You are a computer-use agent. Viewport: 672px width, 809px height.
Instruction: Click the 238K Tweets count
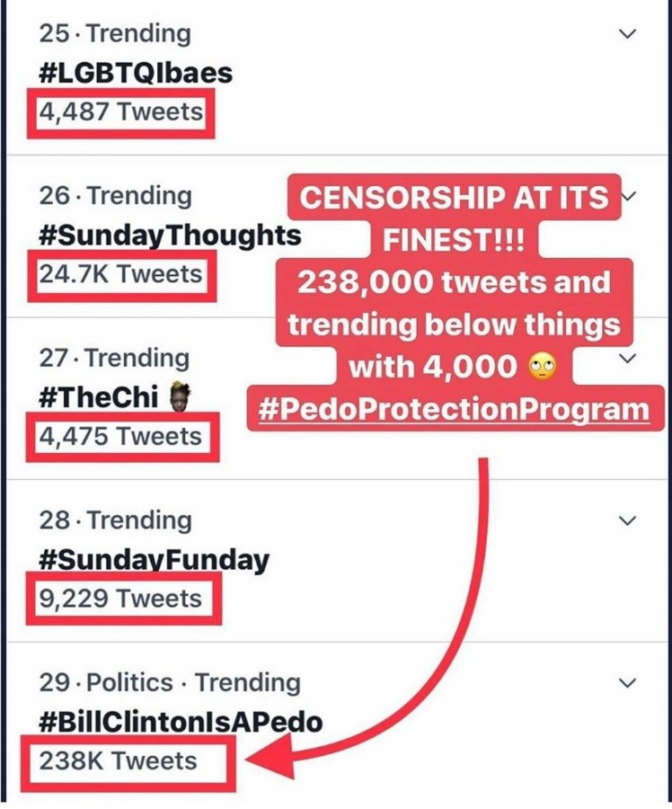[x=118, y=761]
